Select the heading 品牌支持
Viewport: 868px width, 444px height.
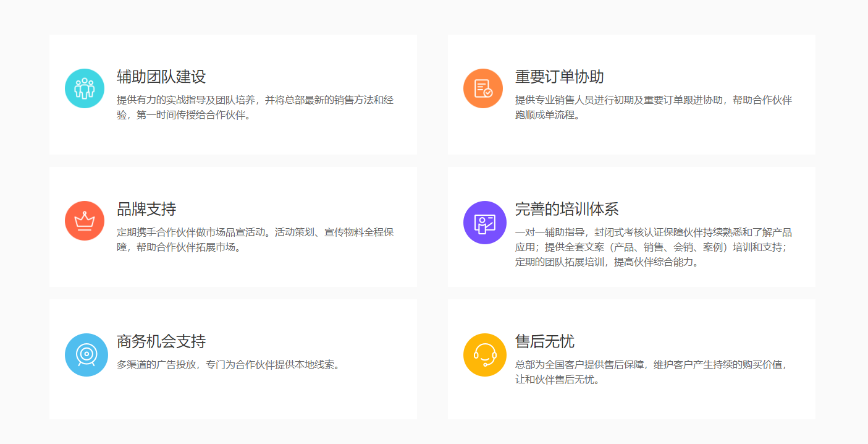(x=146, y=209)
